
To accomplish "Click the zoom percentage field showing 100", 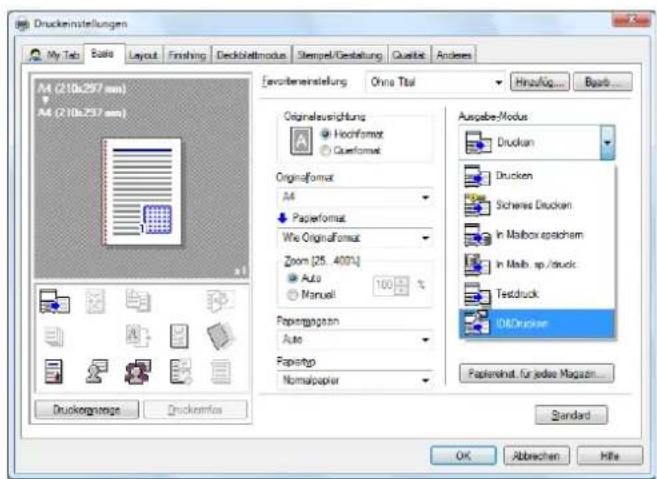I will (383, 285).
